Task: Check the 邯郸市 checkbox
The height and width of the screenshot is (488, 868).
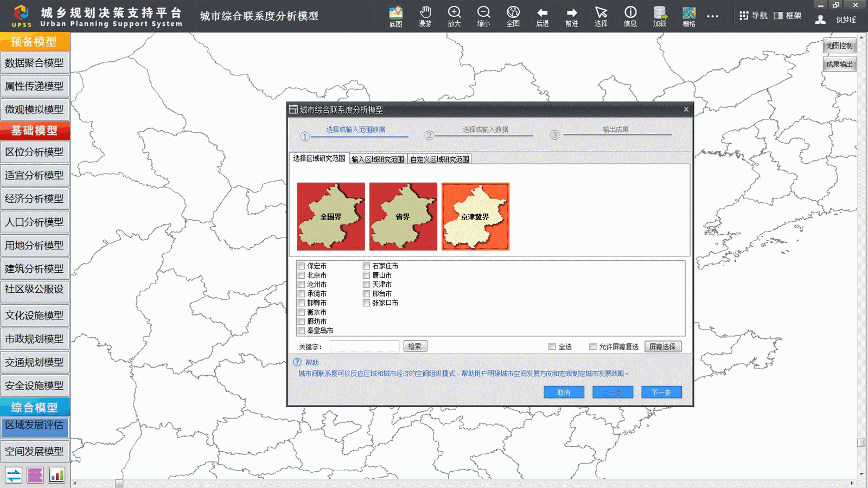Action: [301, 303]
